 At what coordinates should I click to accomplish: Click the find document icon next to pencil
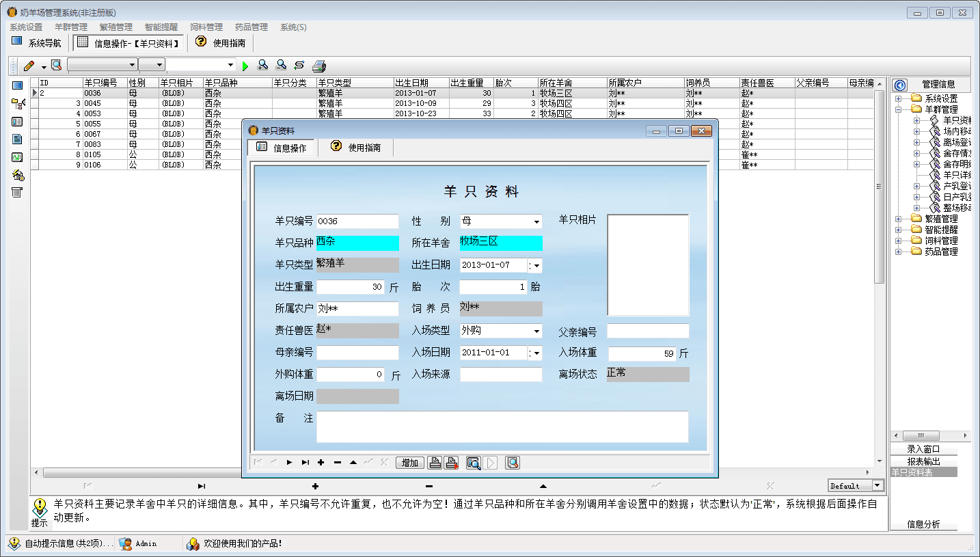coord(56,65)
